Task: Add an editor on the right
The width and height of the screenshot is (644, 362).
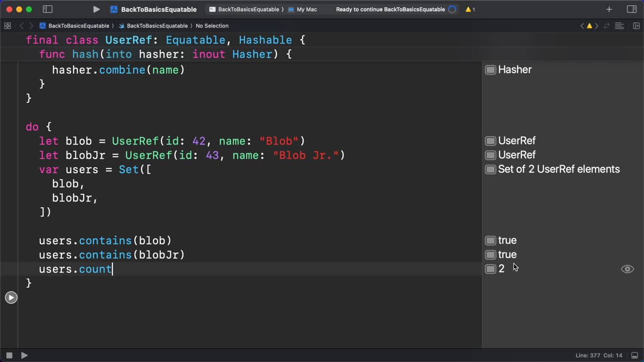Action: 636,26
